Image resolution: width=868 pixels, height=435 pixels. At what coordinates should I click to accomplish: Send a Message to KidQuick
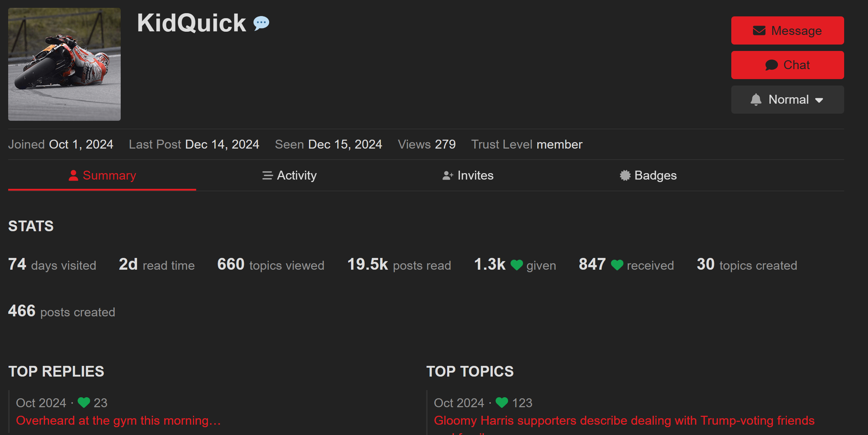pos(787,31)
